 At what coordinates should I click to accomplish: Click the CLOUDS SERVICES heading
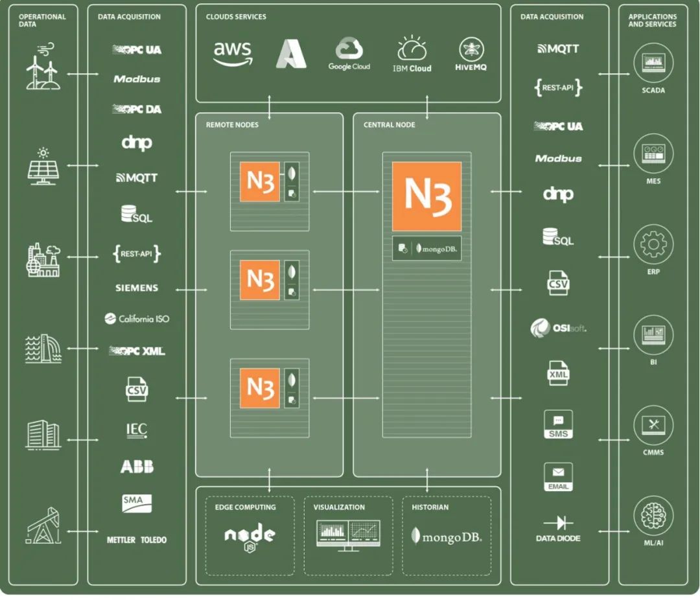[x=236, y=17]
